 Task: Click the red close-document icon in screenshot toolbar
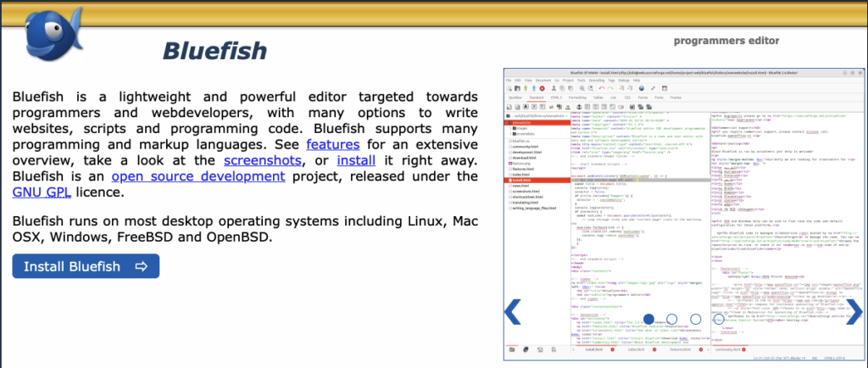[542, 88]
